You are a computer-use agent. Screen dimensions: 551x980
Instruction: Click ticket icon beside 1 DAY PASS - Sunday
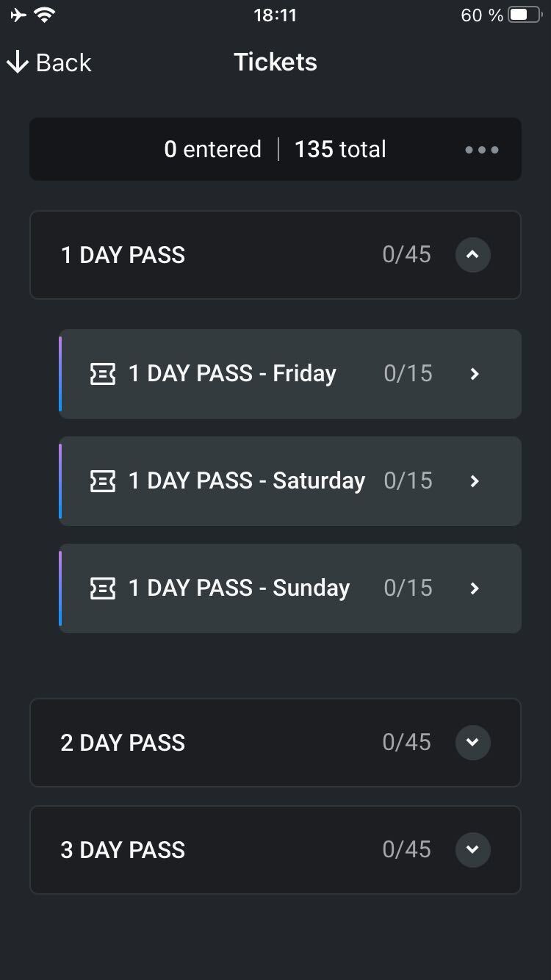point(102,588)
